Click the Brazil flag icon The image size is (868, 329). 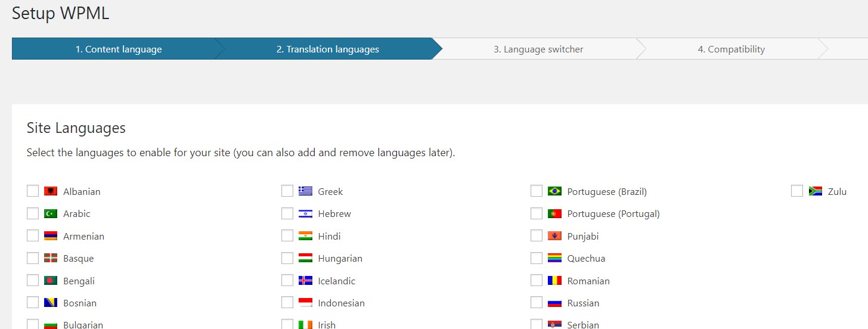(x=554, y=191)
